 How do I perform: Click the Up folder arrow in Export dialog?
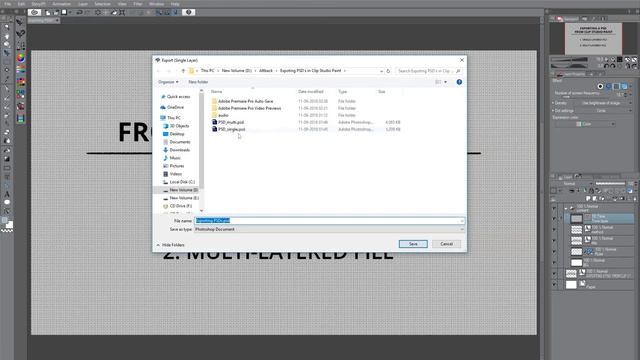[183, 71]
